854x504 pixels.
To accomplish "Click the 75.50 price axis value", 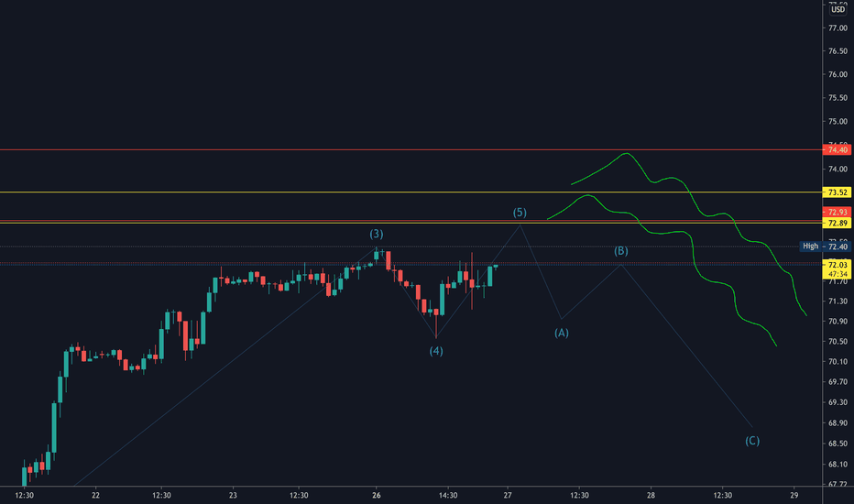I will 838,98.
